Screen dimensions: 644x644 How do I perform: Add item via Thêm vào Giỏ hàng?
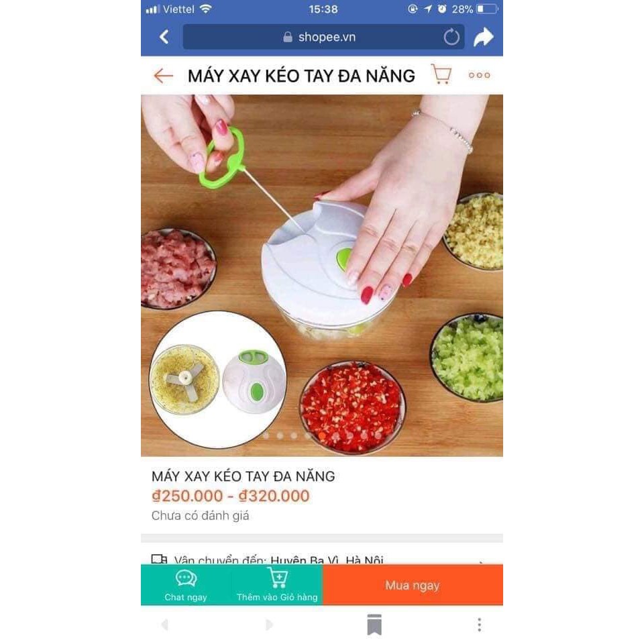point(277,585)
